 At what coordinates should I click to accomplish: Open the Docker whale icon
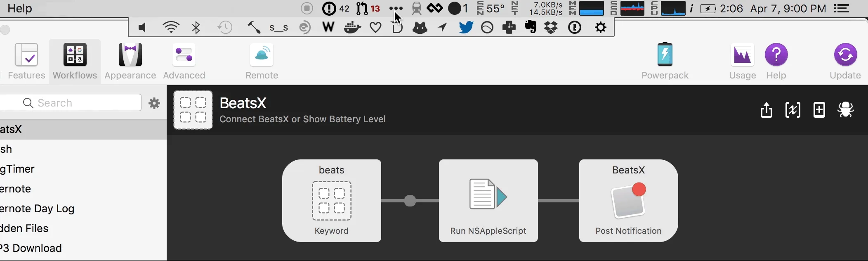[x=353, y=28]
